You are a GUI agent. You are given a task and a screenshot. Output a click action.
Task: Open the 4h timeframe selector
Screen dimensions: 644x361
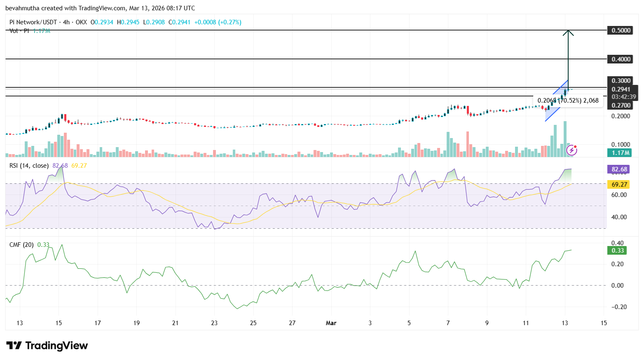[x=66, y=22]
